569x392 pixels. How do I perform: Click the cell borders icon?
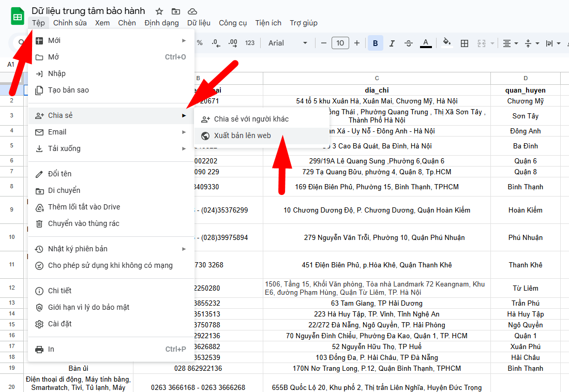click(465, 43)
